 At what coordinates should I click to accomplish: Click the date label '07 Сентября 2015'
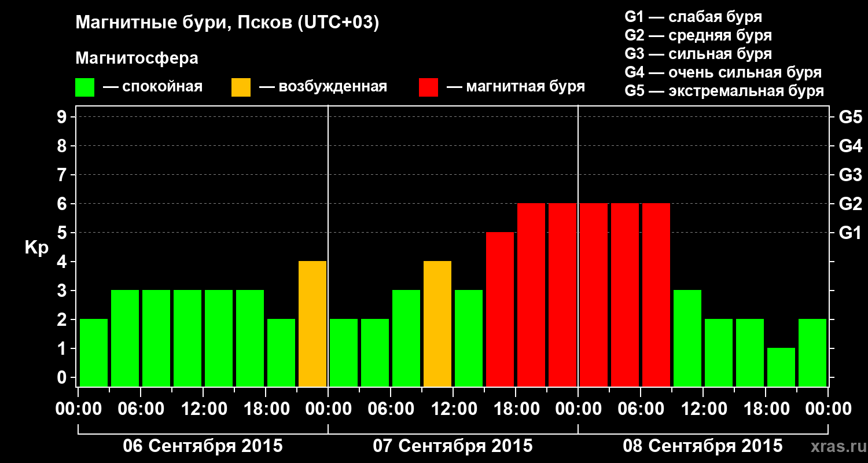pos(453,446)
